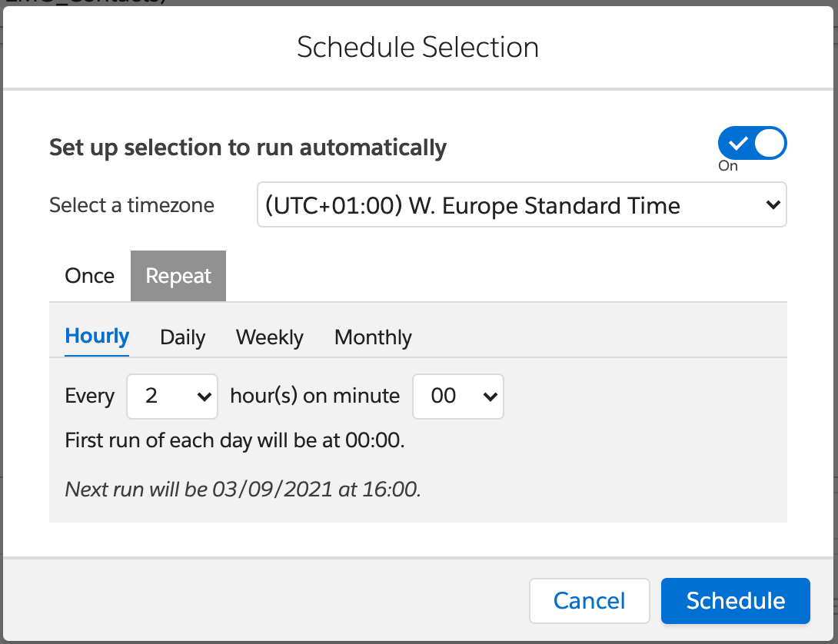Expand the Every hour(s) interval dropdown

click(171, 397)
